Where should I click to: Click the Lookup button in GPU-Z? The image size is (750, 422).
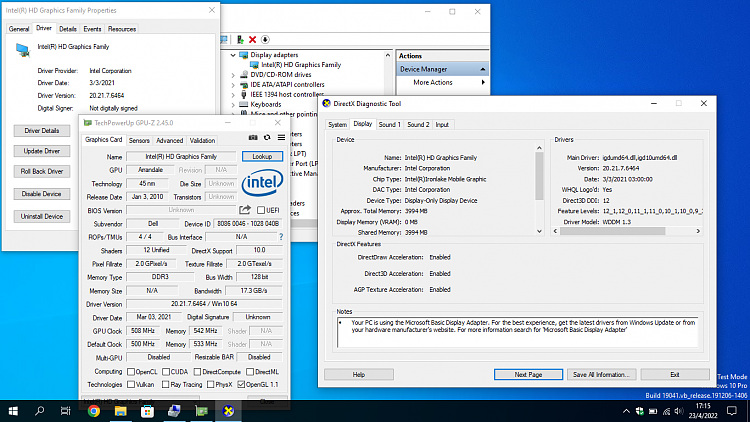(262, 156)
